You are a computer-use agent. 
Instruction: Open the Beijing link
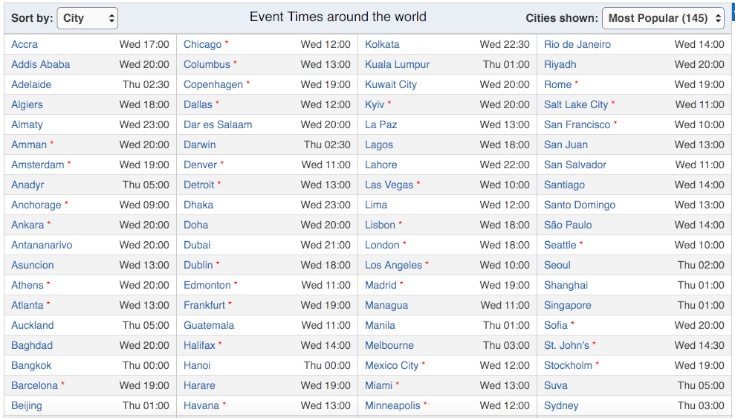coord(26,406)
